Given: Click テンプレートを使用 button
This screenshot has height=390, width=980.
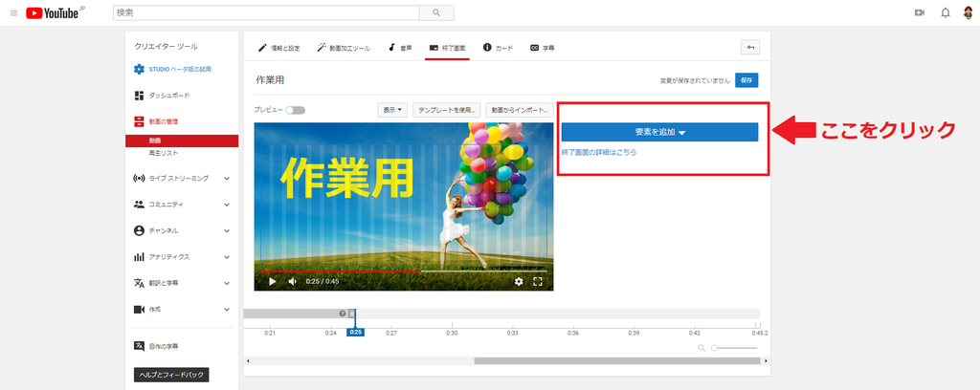Looking at the screenshot, I should click(x=447, y=110).
